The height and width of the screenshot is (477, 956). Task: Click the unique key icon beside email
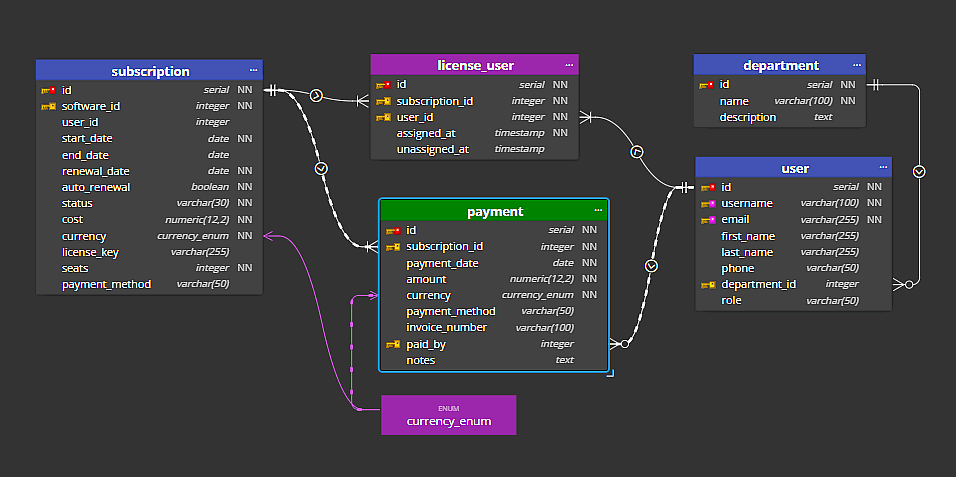[x=708, y=220]
